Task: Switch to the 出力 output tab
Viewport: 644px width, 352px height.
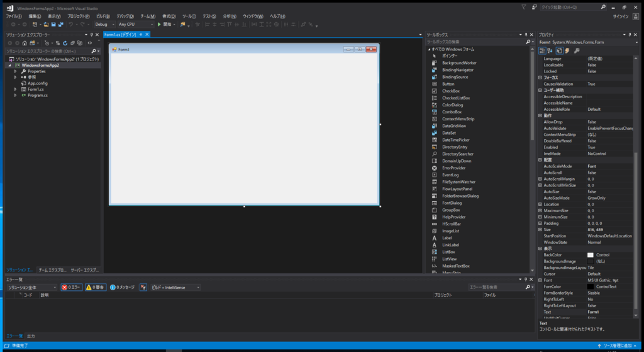Action: (31, 336)
